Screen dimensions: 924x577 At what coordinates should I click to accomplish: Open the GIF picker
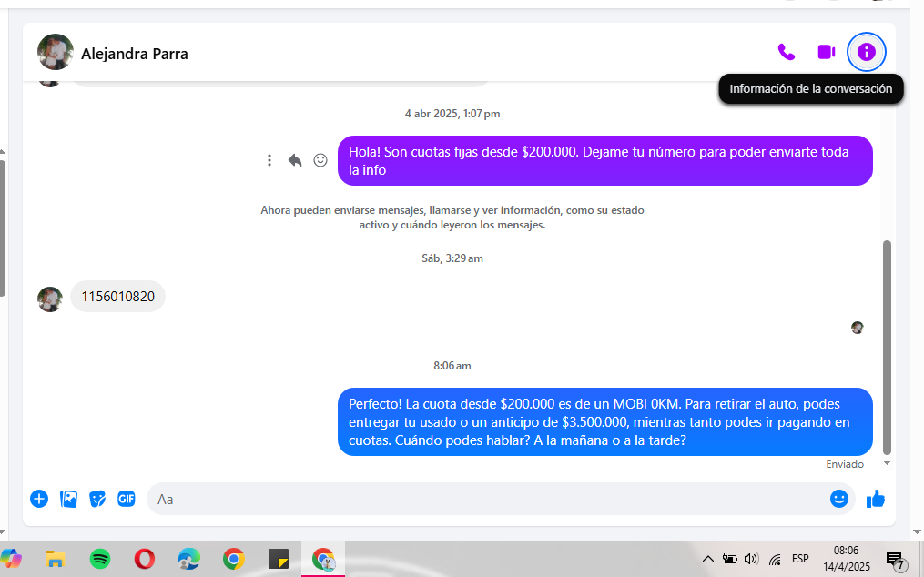point(127,500)
